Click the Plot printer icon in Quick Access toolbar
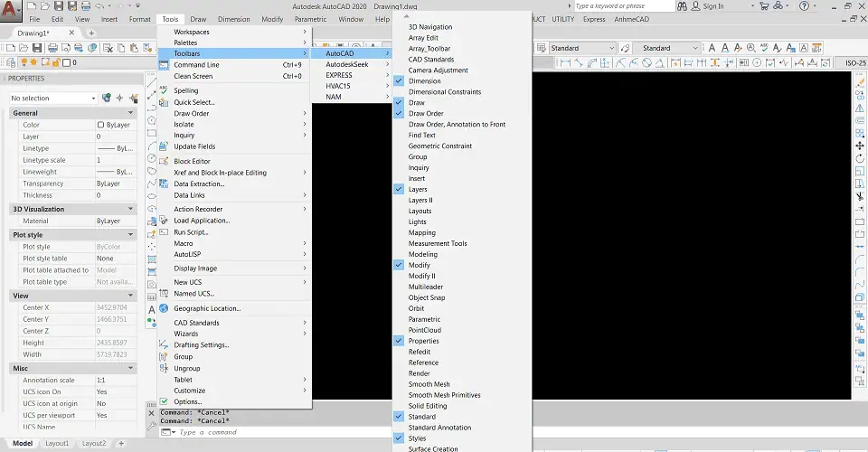This screenshot has width=868, height=452. click(x=86, y=6)
